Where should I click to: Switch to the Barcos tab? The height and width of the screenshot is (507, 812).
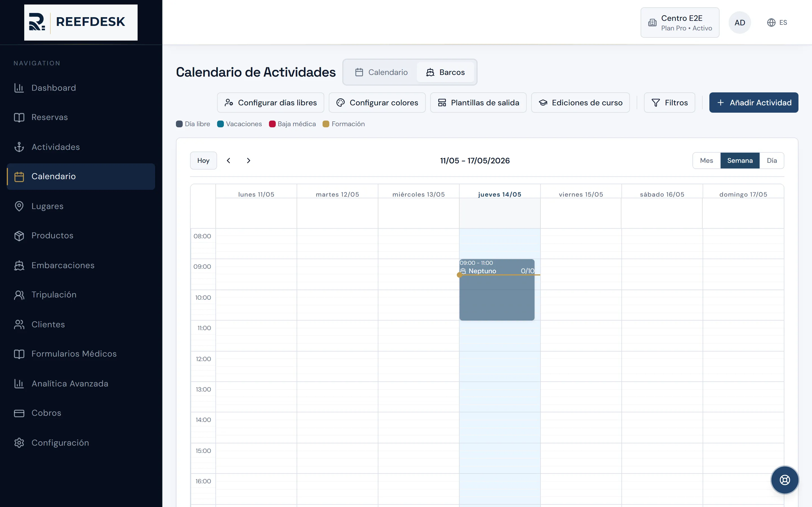[445, 72]
